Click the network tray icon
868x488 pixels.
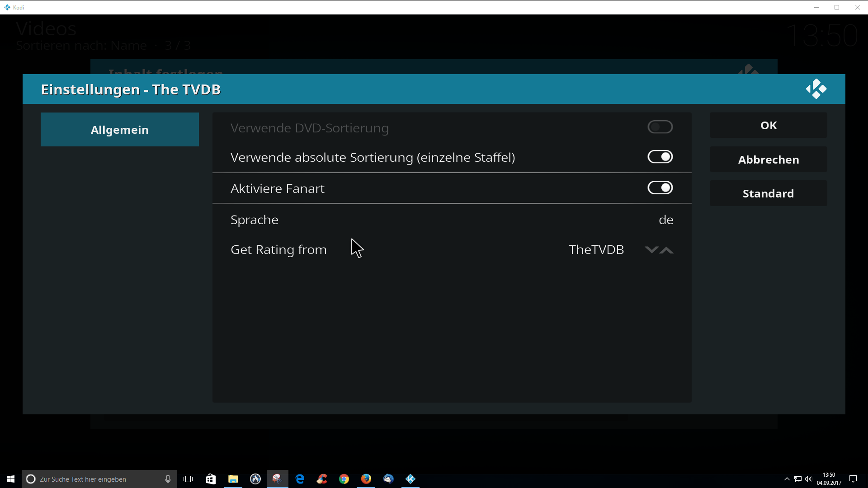point(798,479)
